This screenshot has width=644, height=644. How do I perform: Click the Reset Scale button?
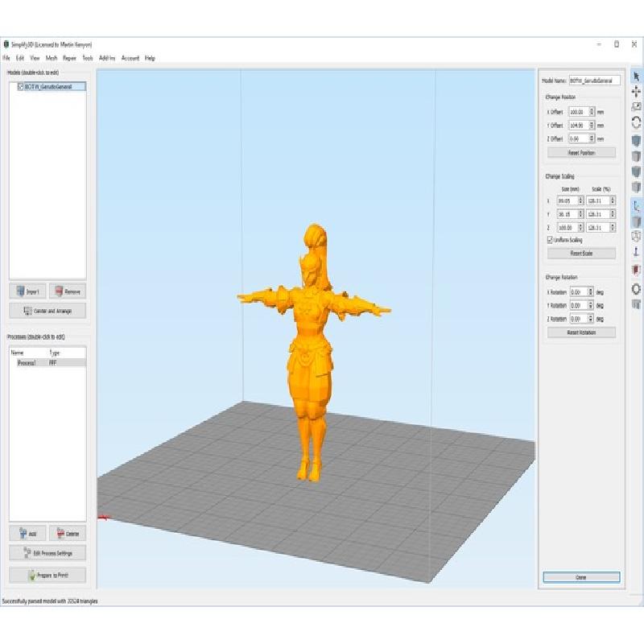(x=581, y=254)
